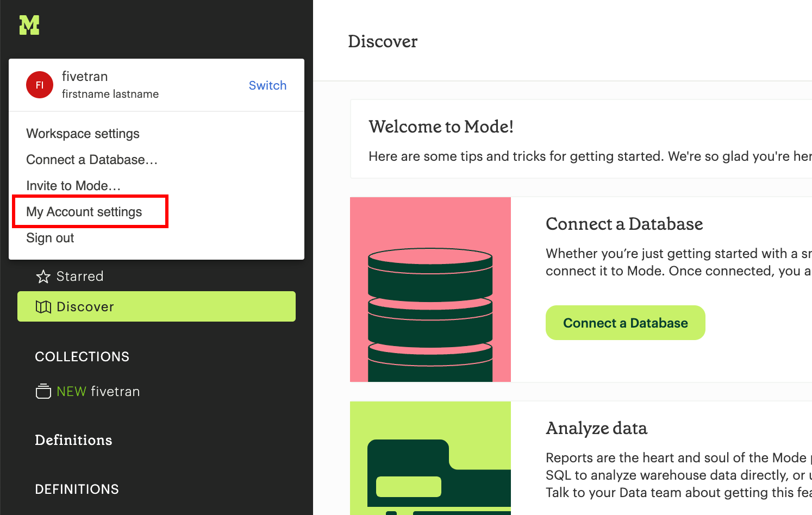
Task: Click the Definitions heading in sidebar
Action: [x=73, y=440]
